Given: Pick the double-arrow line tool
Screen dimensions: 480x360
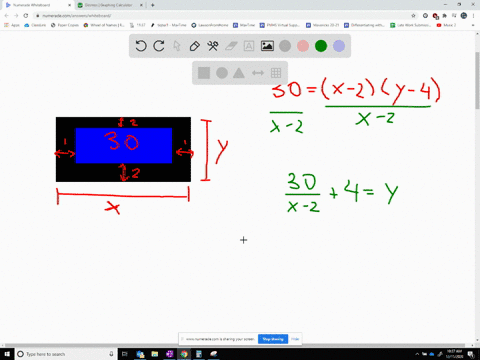Looking at the screenshot, I should pyautogui.click(x=258, y=73).
